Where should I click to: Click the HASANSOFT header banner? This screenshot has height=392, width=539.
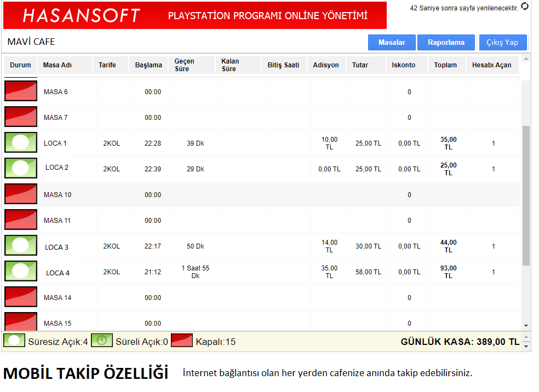coord(195,15)
